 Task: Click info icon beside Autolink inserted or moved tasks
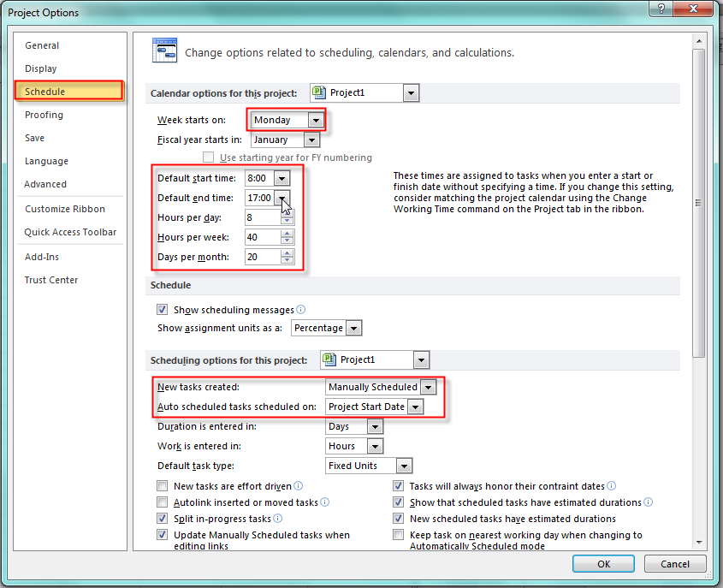click(x=325, y=502)
